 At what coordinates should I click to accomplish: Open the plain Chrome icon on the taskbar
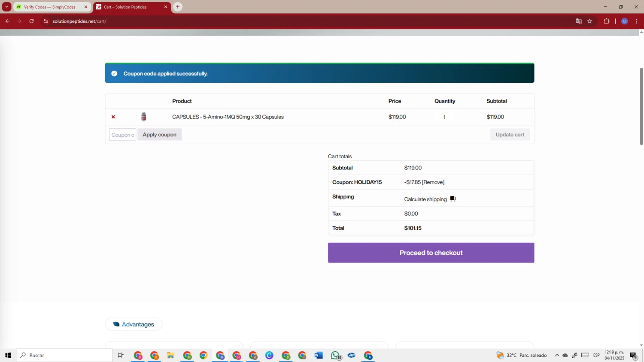pyautogui.click(x=204, y=355)
